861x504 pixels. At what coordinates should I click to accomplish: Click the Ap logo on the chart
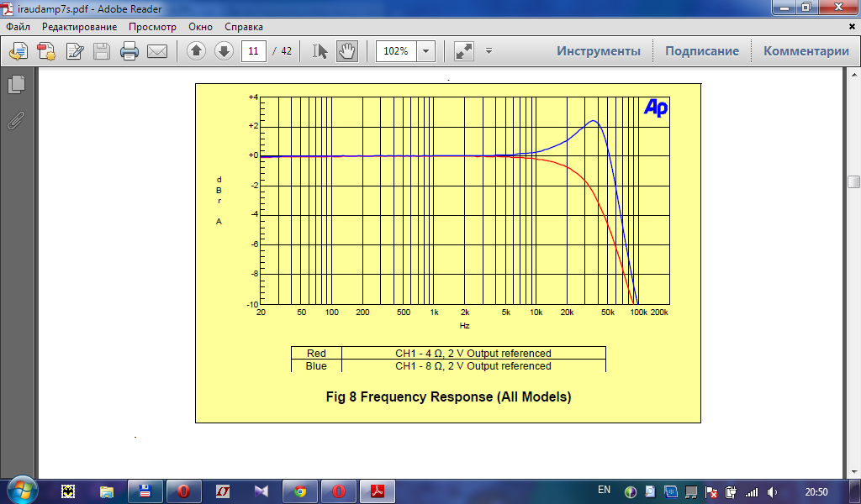656,108
